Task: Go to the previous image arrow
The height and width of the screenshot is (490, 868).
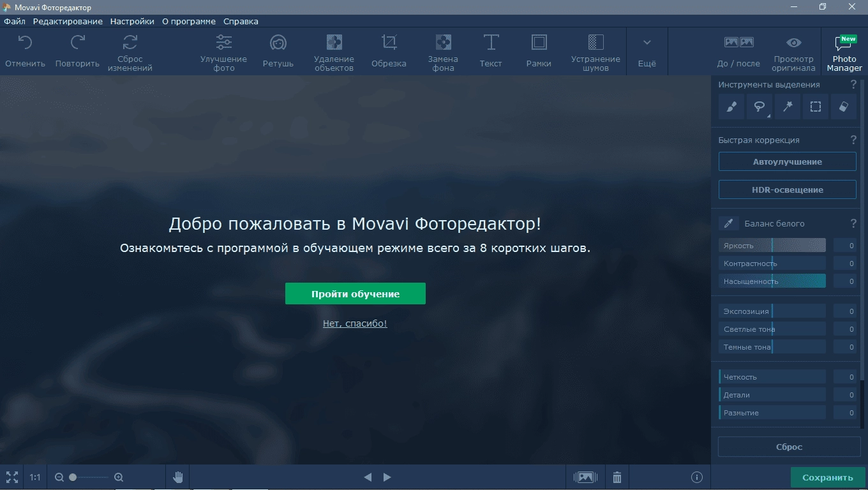Action: (368, 477)
